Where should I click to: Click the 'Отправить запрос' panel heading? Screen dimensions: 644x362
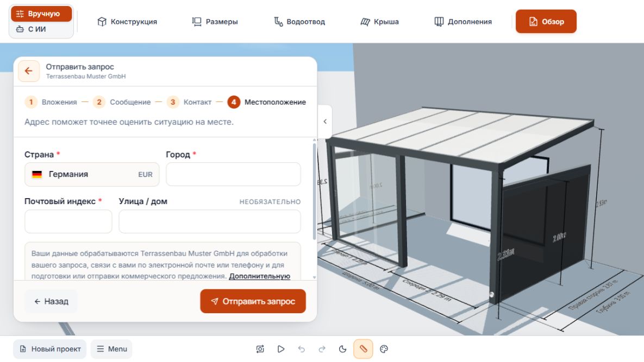(x=80, y=67)
